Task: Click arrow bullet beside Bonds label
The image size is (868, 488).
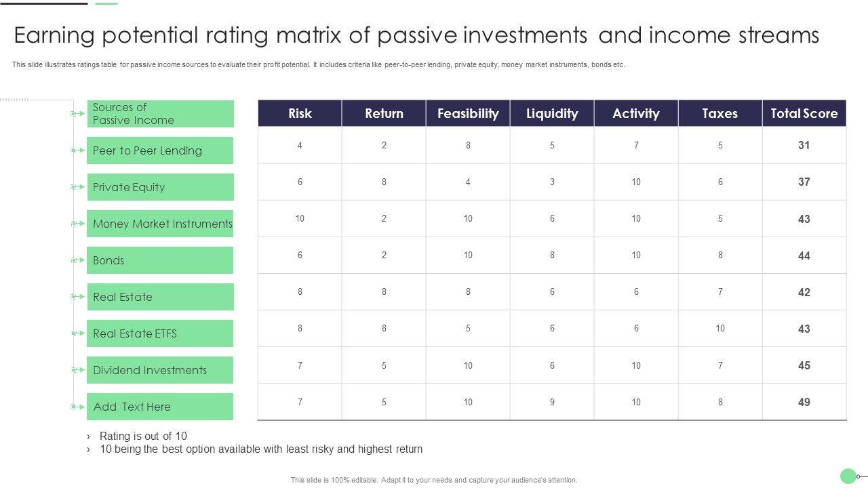Action: click(77, 260)
